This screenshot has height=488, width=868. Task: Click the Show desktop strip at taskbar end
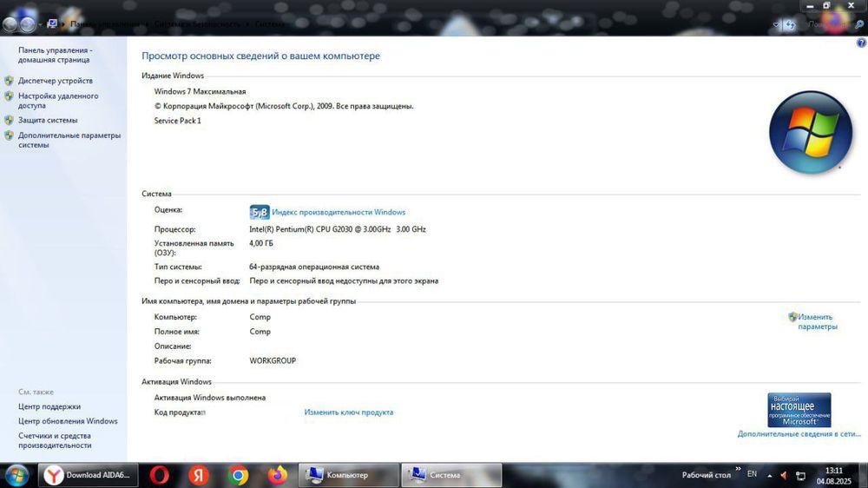[865, 476]
